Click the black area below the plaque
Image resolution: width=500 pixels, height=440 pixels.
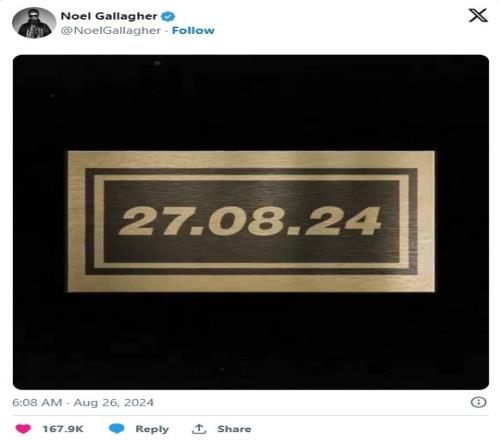[x=251, y=341]
